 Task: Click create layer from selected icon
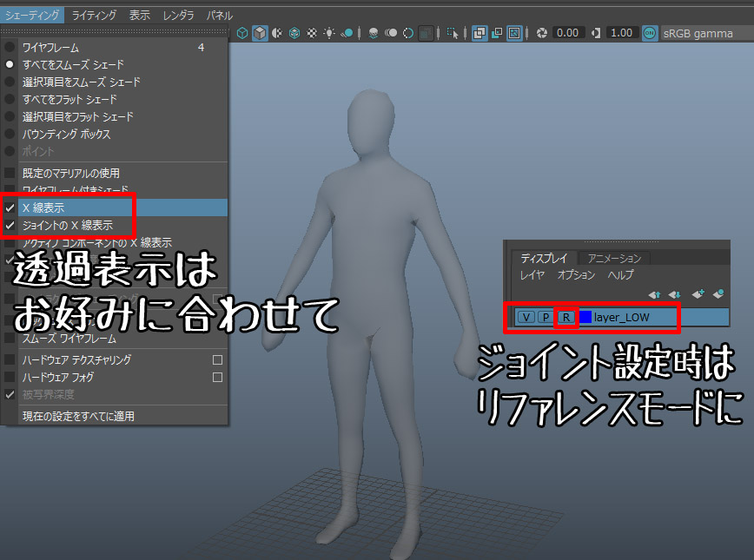click(x=718, y=293)
